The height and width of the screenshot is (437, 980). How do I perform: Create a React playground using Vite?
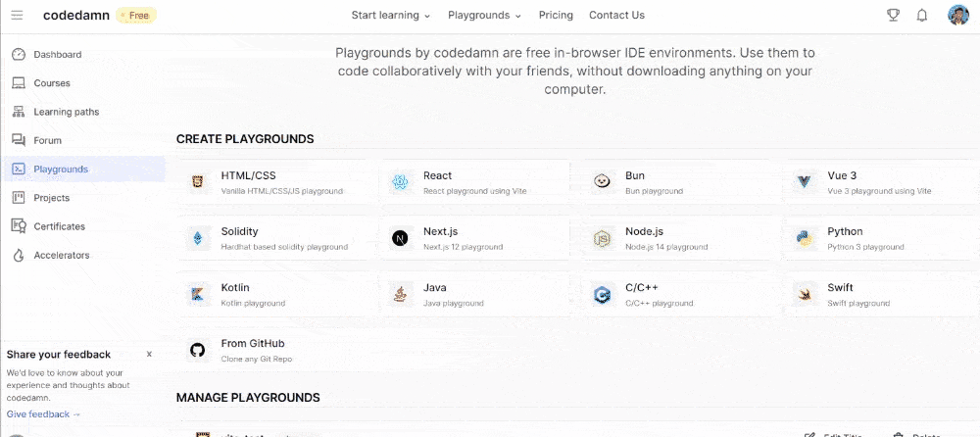tap(479, 182)
